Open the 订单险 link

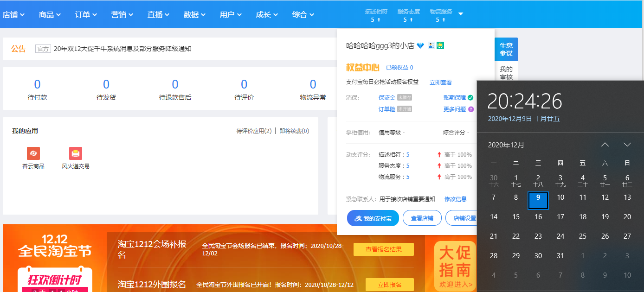coord(387,109)
